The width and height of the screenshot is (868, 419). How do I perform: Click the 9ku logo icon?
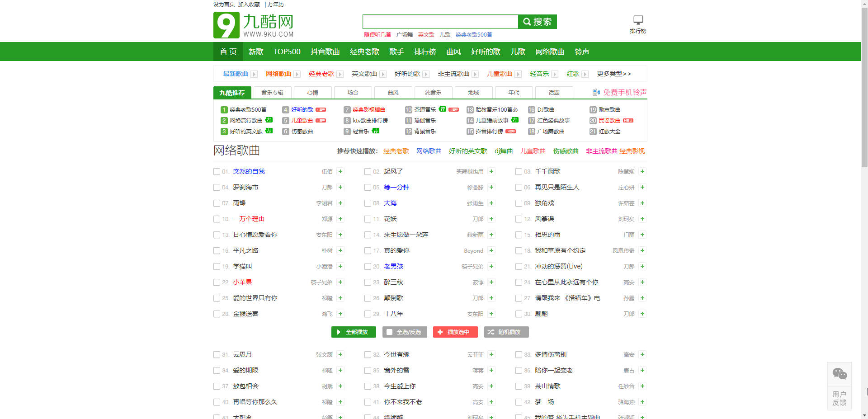[226, 25]
